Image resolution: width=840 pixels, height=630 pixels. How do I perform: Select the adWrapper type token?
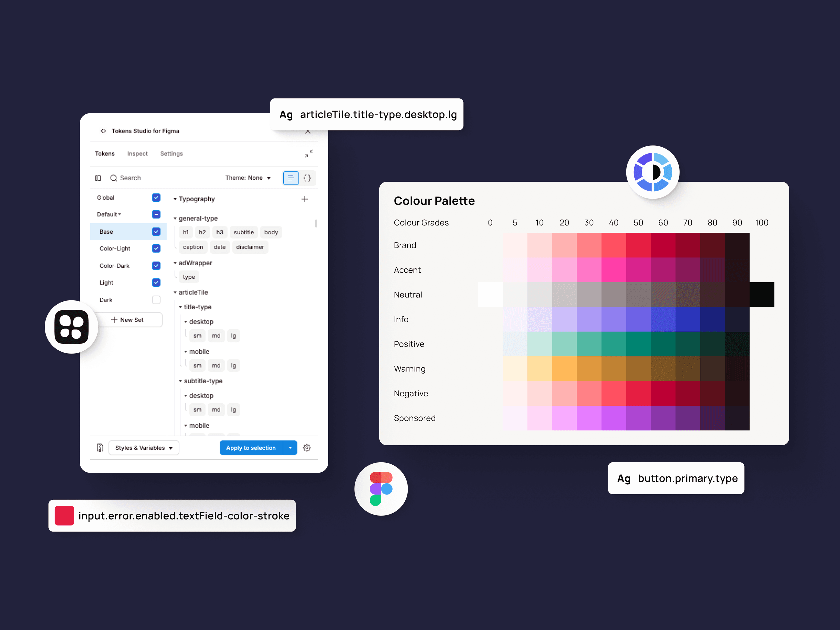pyautogui.click(x=189, y=277)
